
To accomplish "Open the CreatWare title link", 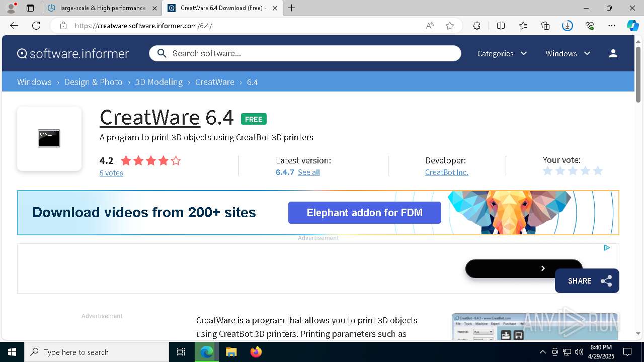I will pyautogui.click(x=150, y=118).
